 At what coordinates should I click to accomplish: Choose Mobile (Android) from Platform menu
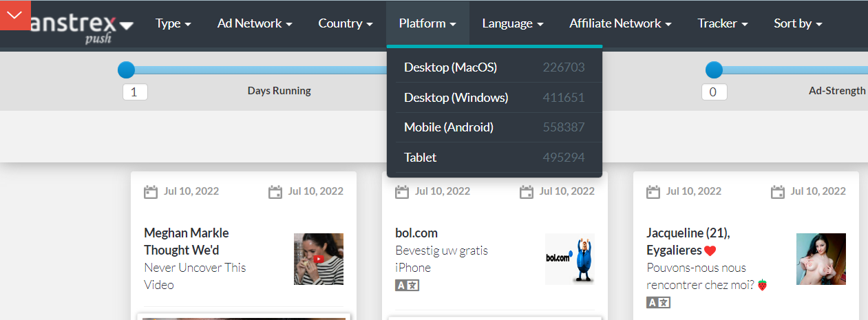click(448, 127)
